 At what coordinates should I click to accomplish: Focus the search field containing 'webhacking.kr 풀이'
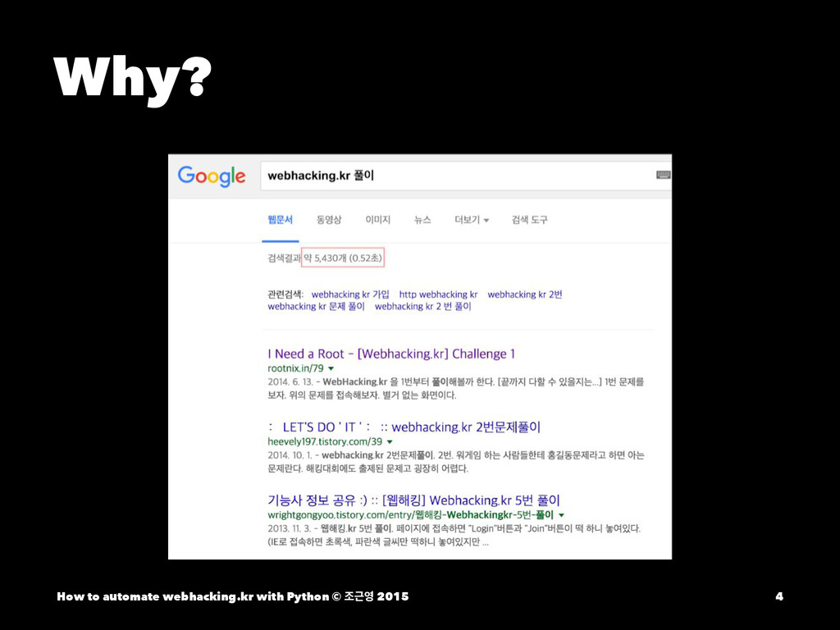click(x=466, y=176)
